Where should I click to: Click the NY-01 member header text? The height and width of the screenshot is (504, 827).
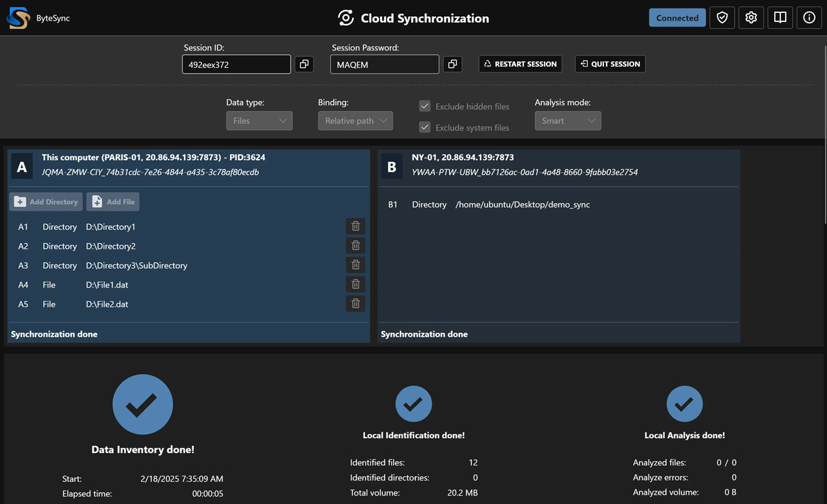coord(463,158)
